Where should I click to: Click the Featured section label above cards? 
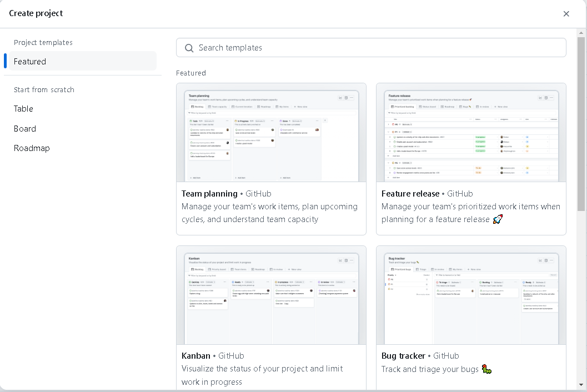(191, 73)
